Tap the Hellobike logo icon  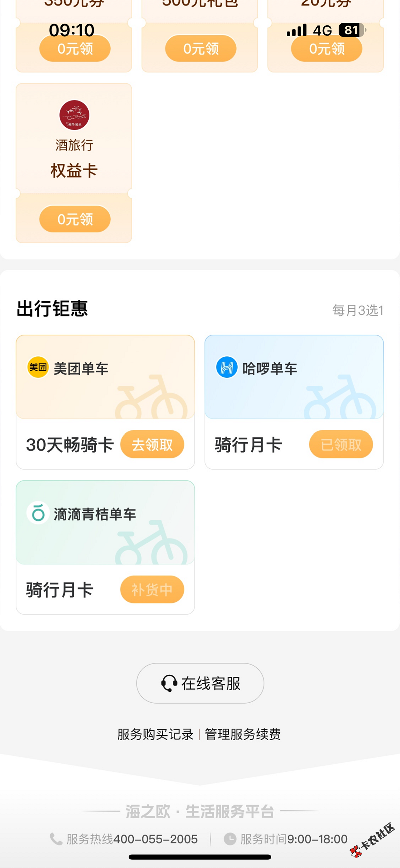point(226,368)
